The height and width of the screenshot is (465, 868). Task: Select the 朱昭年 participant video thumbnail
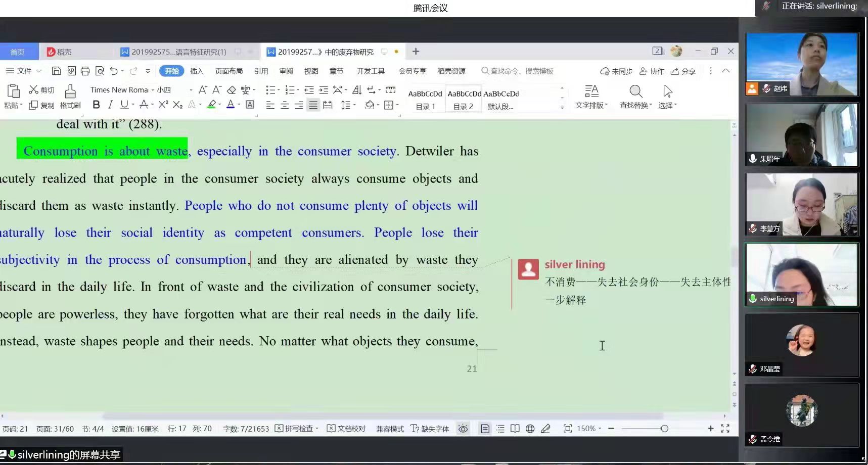coord(802,135)
